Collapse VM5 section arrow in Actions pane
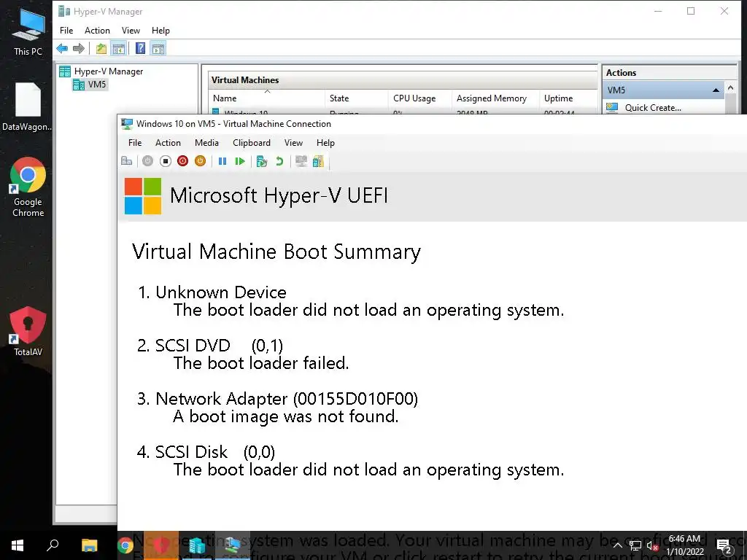 point(716,90)
